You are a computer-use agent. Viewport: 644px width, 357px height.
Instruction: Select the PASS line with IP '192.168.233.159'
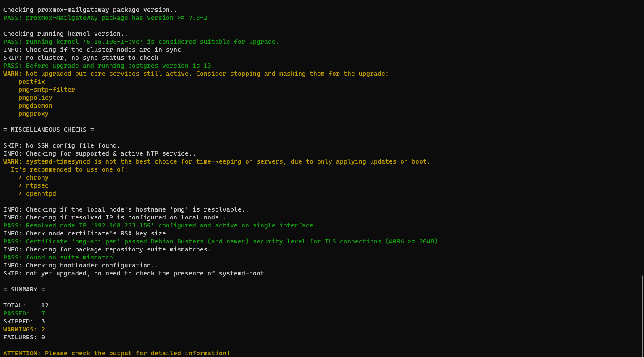pyautogui.click(x=160, y=225)
